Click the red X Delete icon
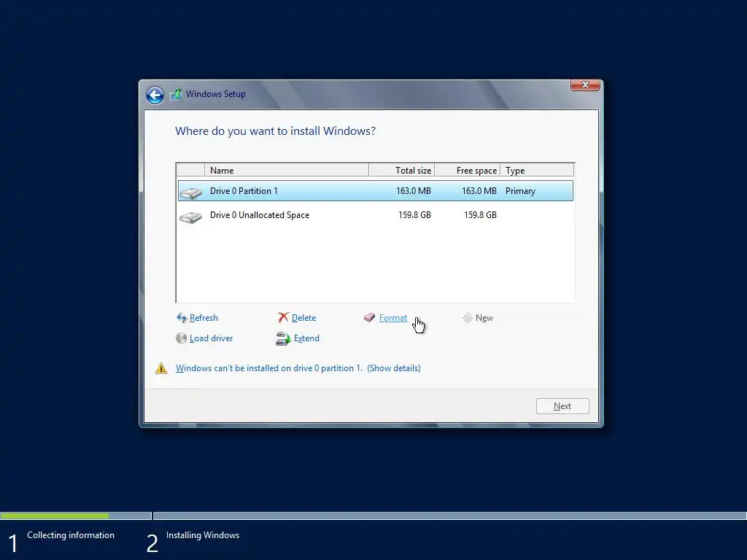Screen dimensions: 747x560 (x=284, y=318)
